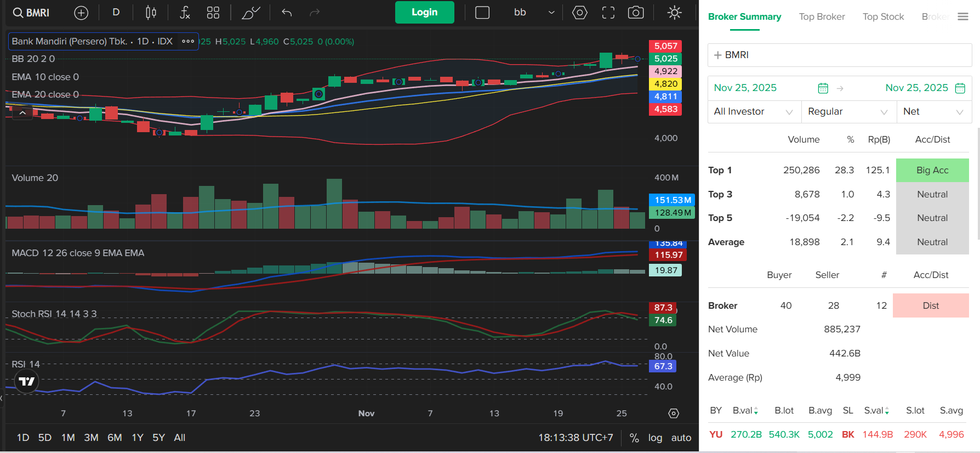This screenshot has width=980, height=453.
Task: Switch to the Top Broker tab
Action: tap(822, 17)
